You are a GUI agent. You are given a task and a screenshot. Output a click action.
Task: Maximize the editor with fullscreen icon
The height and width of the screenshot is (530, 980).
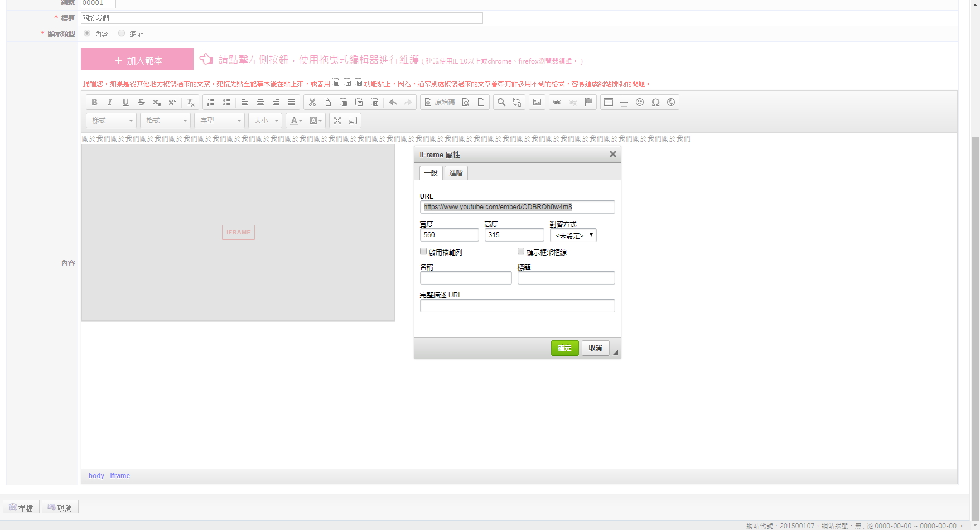(x=337, y=121)
